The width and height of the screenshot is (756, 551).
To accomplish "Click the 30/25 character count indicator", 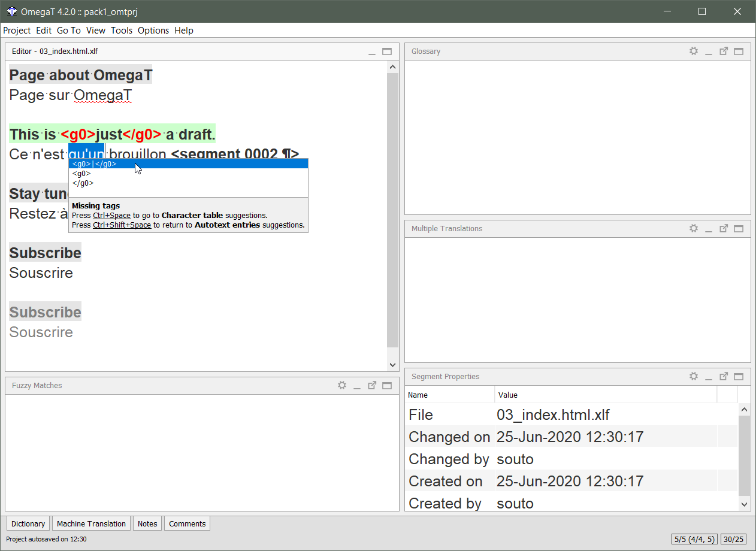I will [733, 539].
